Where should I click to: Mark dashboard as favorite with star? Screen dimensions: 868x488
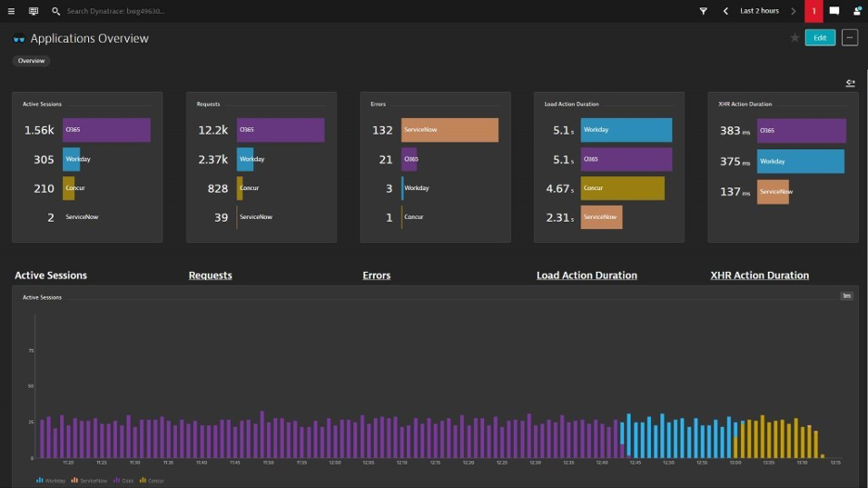(795, 38)
